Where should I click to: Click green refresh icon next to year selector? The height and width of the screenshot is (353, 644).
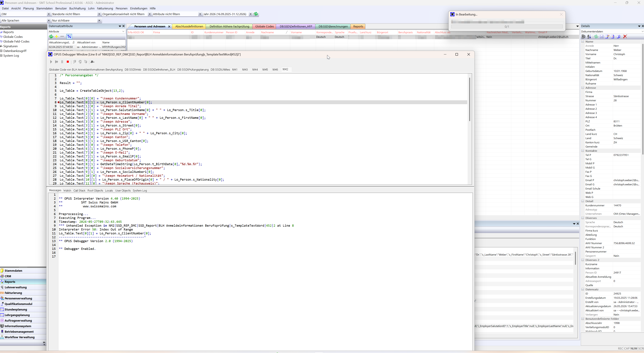pos(256,14)
